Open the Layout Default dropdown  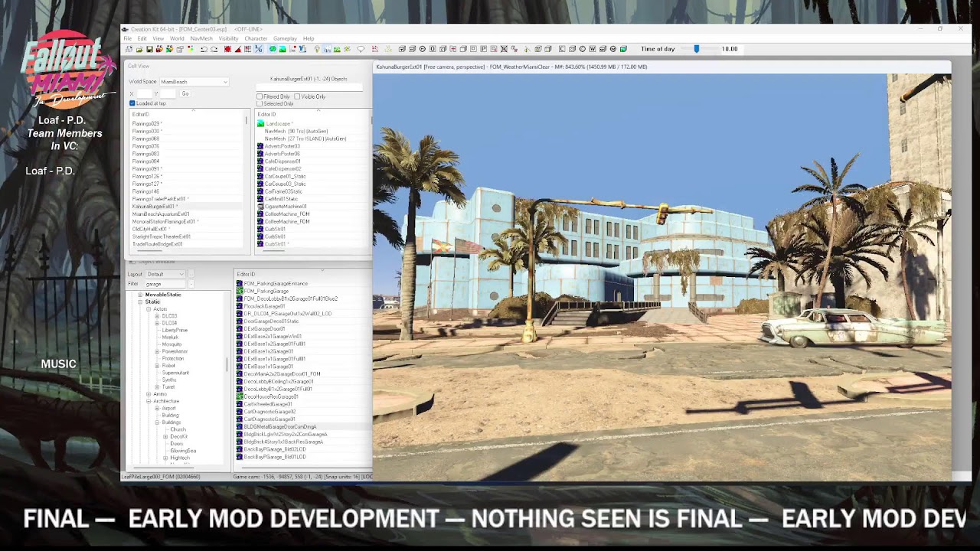(x=165, y=274)
